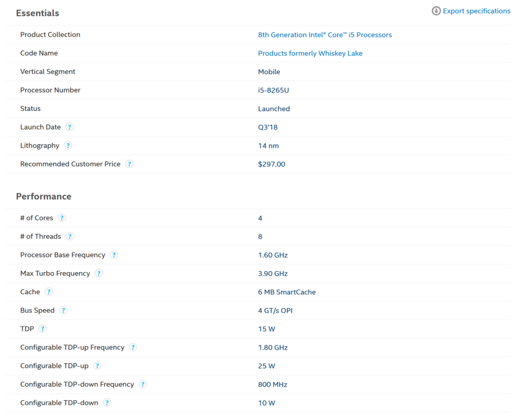Follow Products formerly Whiskey Lake link
The image size is (518, 420).
pos(310,53)
